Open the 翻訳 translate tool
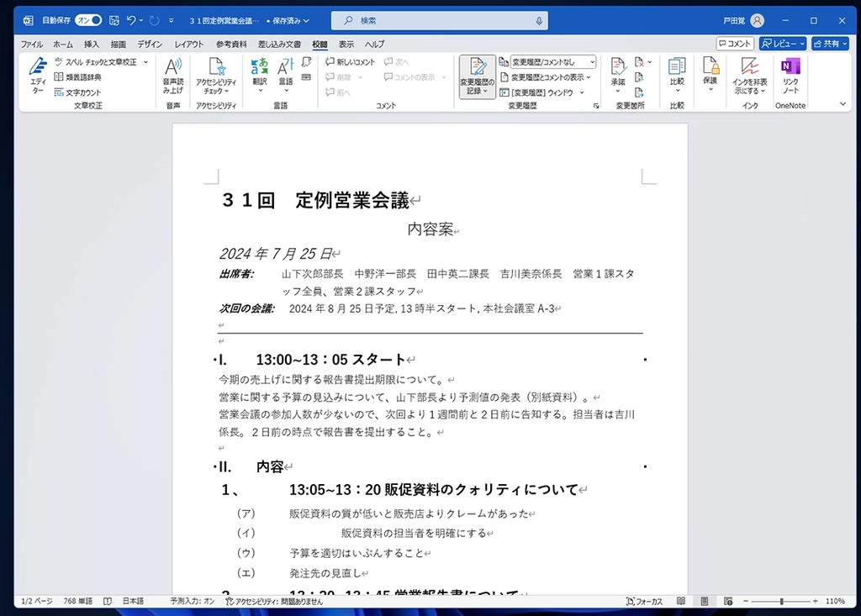This screenshot has width=861, height=616. (x=259, y=76)
